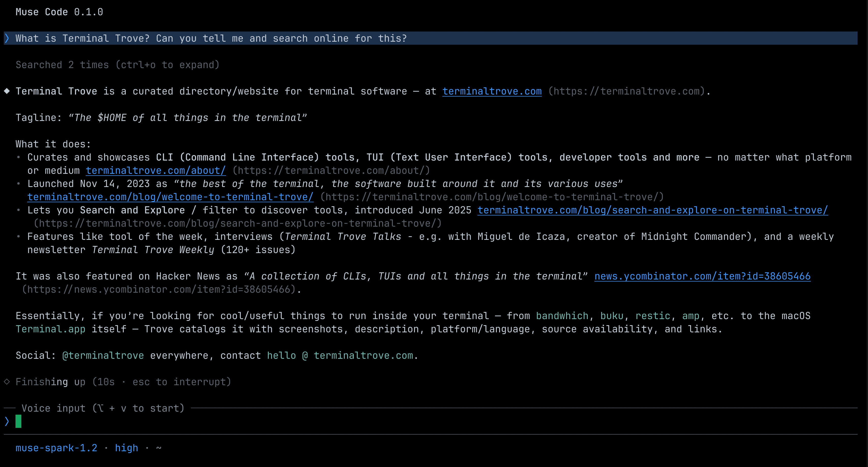
Task: Click the 'Muse Code 0.1.0' title text
Action: [59, 12]
